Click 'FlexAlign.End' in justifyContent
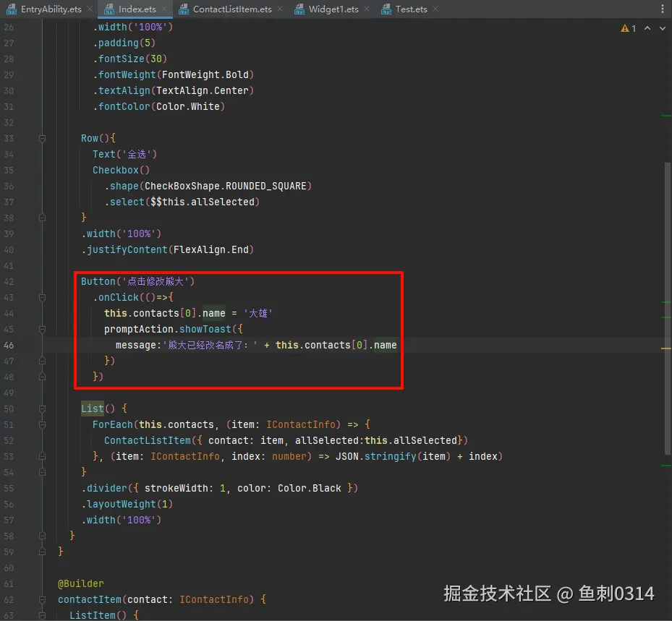This screenshot has width=672, height=621. tap(210, 249)
